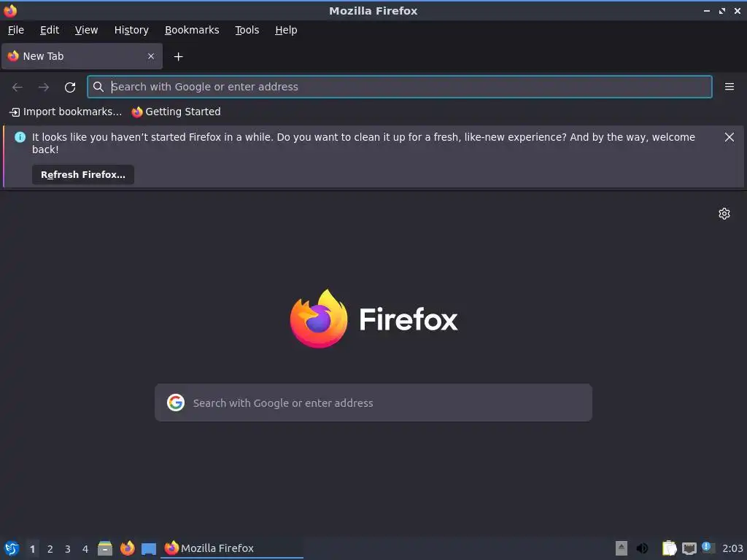Click the removable media eject tray icon
This screenshot has height=560, width=747.
(622, 548)
